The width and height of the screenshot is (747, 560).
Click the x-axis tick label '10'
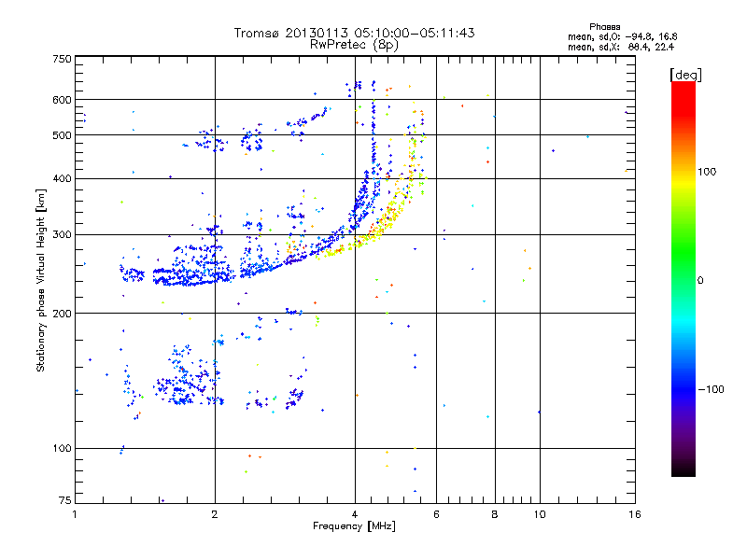tap(540, 514)
